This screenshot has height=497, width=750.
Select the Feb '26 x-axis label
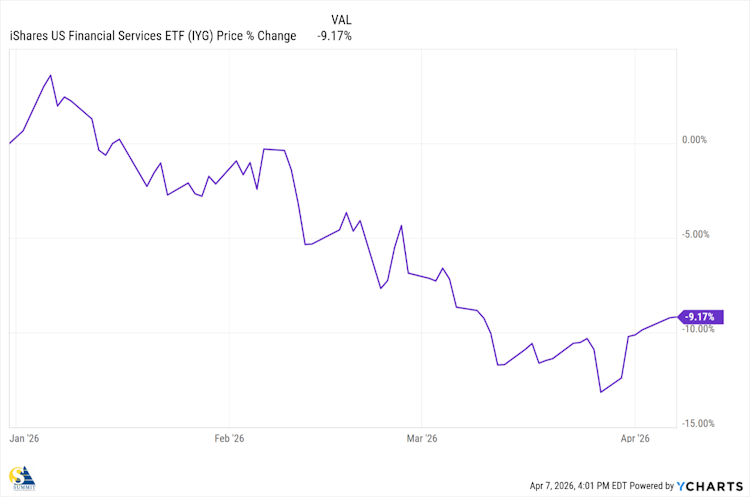click(230, 439)
